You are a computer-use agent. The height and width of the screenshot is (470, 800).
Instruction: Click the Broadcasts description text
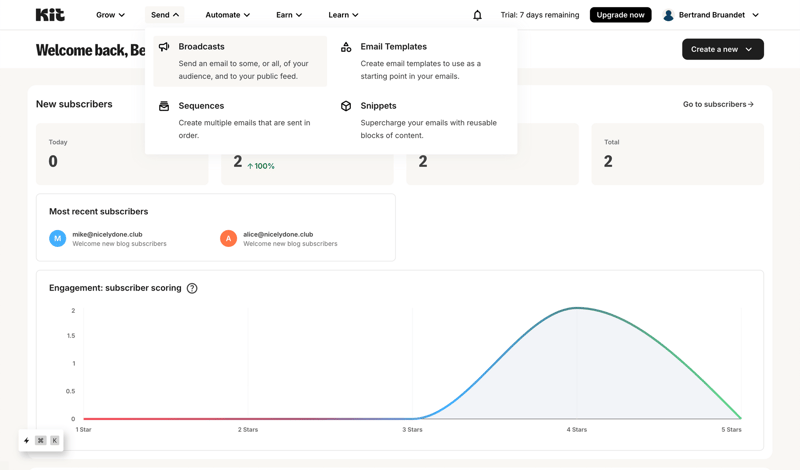tap(243, 70)
